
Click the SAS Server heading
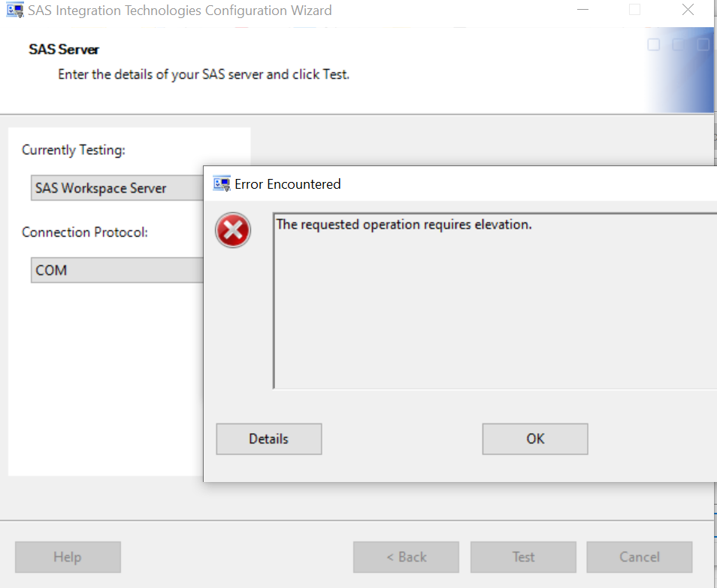(x=64, y=50)
